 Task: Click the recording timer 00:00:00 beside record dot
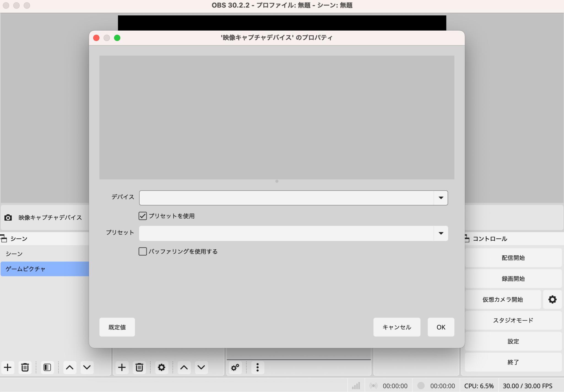443,386
